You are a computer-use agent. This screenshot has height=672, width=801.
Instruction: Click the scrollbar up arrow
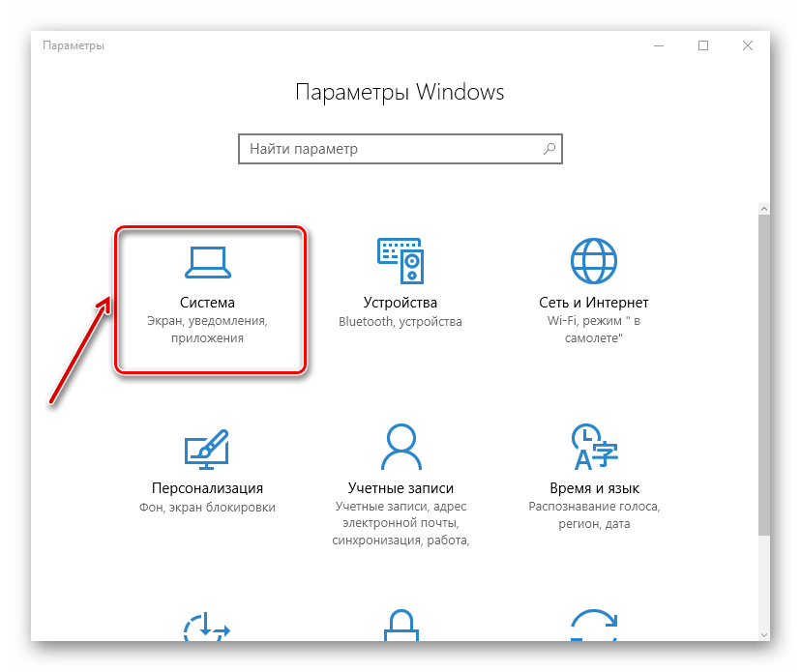(x=763, y=207)
